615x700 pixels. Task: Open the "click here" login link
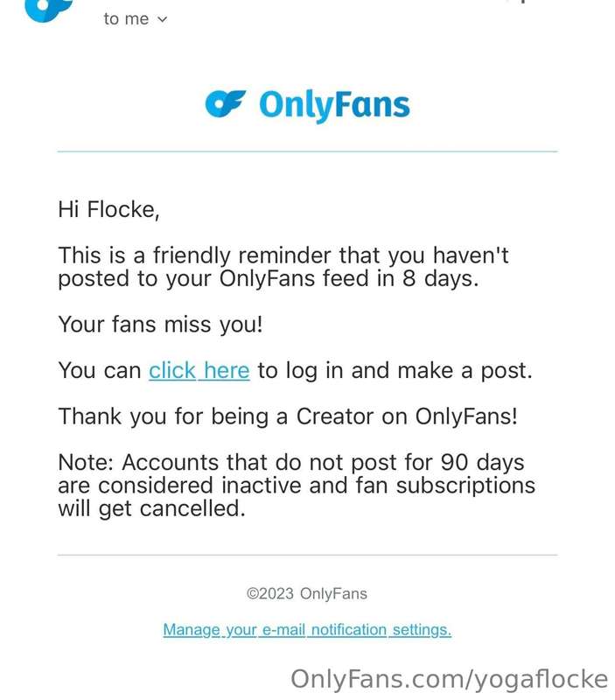pyautogui.click(x=199, y=370)
